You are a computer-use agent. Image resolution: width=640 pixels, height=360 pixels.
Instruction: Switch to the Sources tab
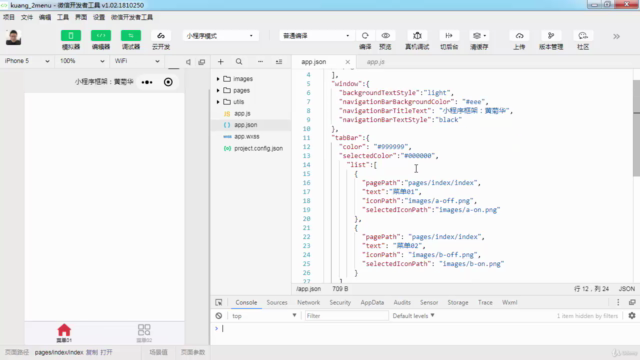pos(277,302)
